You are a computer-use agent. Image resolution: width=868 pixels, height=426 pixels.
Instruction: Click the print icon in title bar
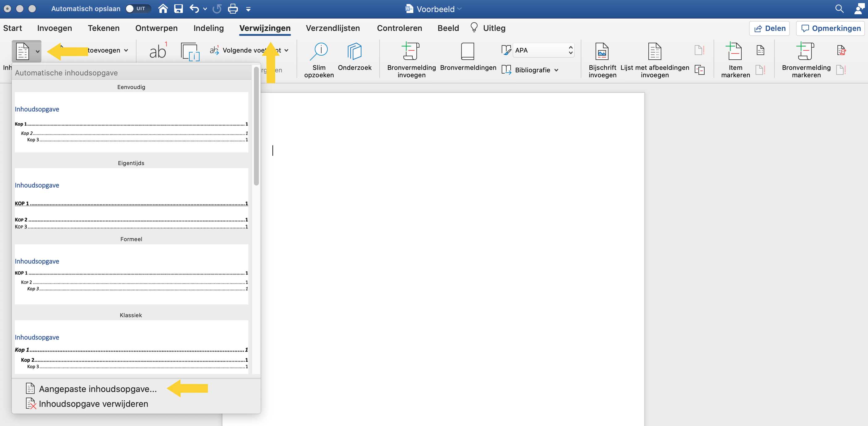point(233,9)
